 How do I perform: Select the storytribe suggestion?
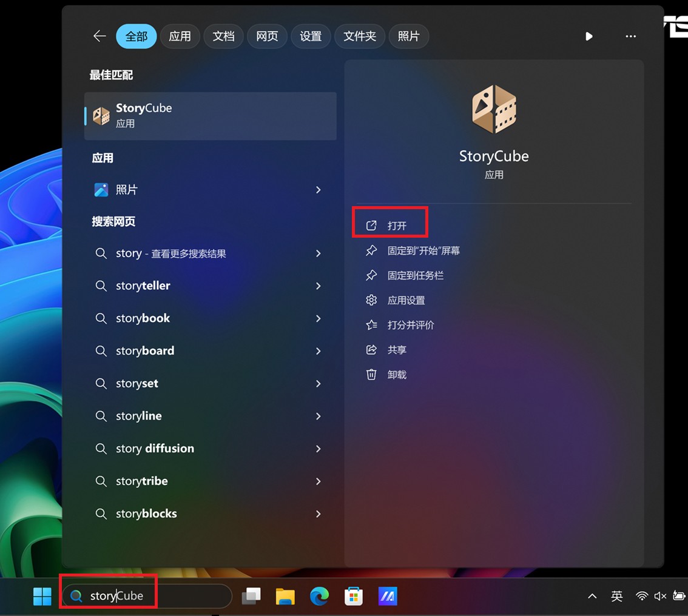click(x=210, y=481)
